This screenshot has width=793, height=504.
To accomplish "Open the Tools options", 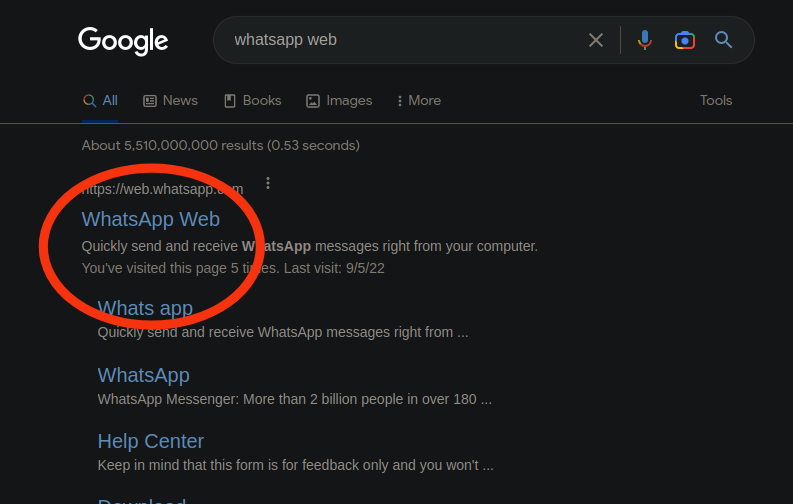I will [716, 101].
